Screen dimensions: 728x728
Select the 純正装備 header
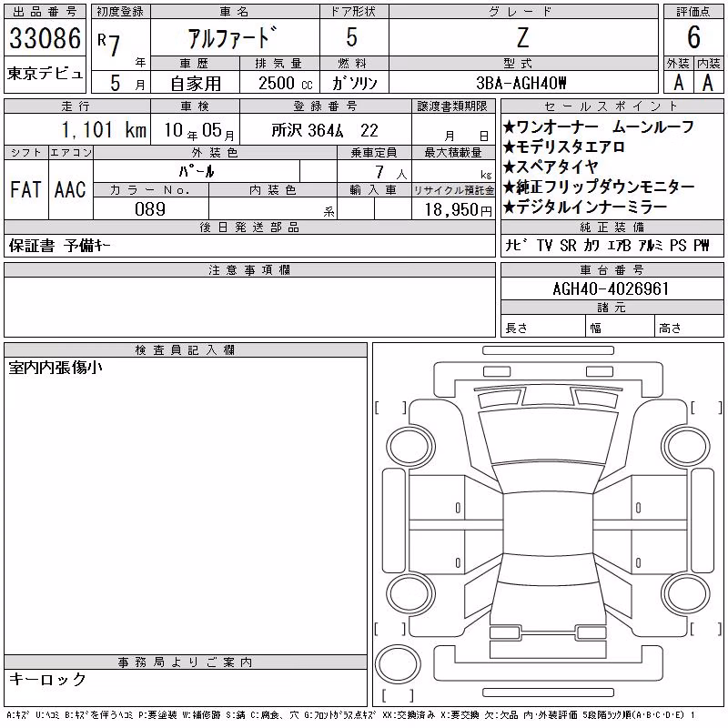click(x=612, y=227)
